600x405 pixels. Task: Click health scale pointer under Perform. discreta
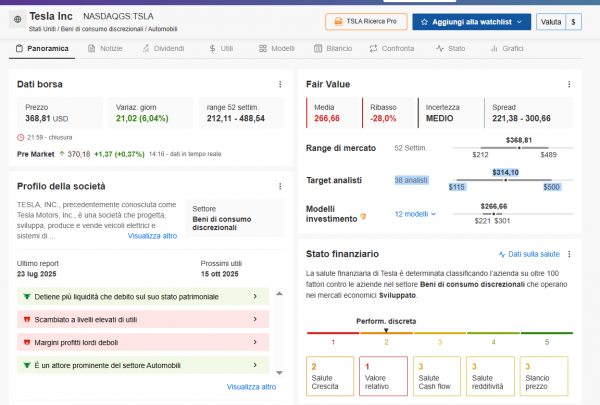(x=386, y=330)
